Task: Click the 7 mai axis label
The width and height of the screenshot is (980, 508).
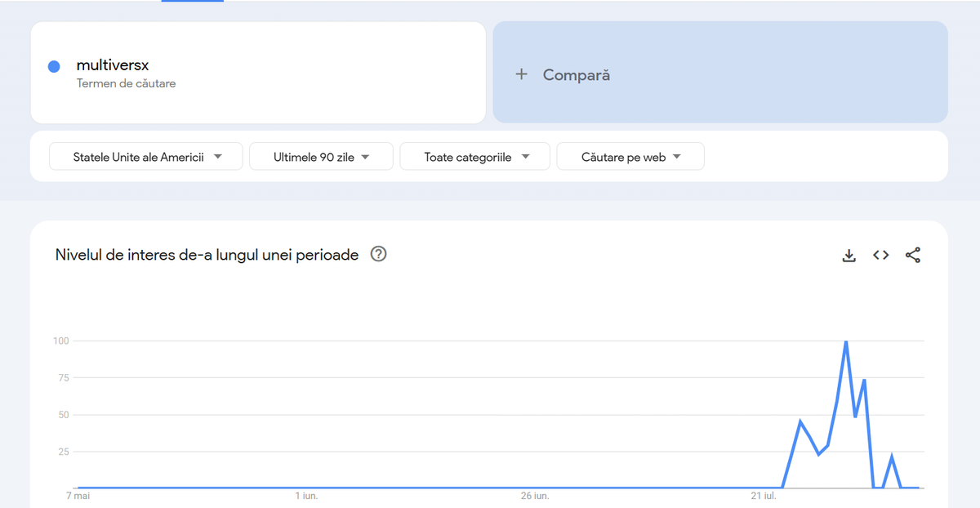Action: (78, 496)
